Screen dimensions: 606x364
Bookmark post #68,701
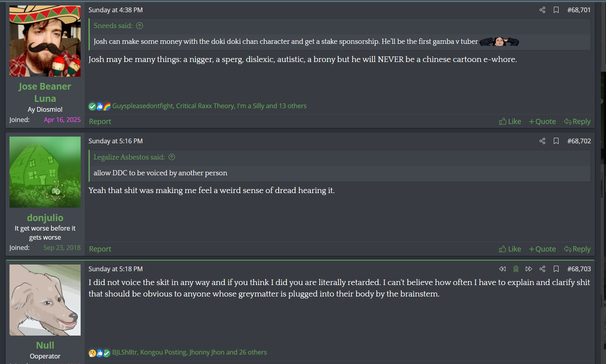click(556, 10)
